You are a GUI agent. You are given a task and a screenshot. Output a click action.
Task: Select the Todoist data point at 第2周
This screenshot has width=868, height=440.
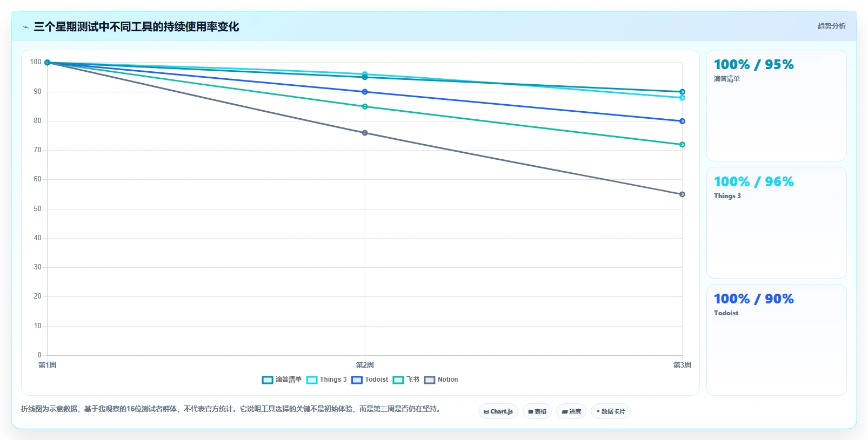(365, 92)
